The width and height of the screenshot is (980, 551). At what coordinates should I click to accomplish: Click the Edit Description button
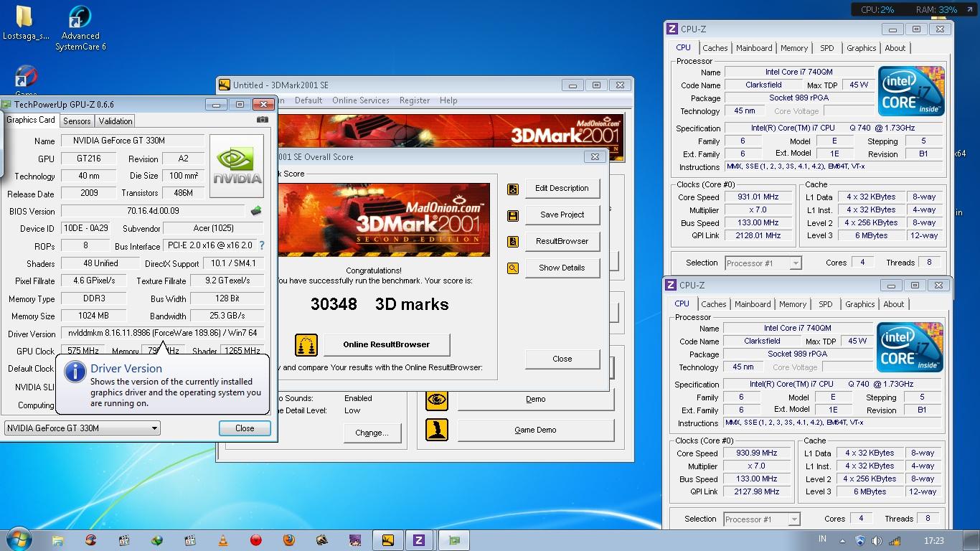tap(562, 188)
